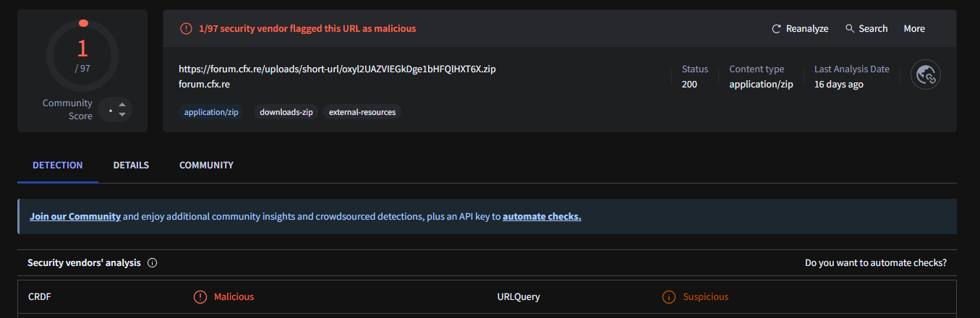Open the COMMUNITY tab
The height and width of the screenshot is (318, 980).
pos(206,166)
